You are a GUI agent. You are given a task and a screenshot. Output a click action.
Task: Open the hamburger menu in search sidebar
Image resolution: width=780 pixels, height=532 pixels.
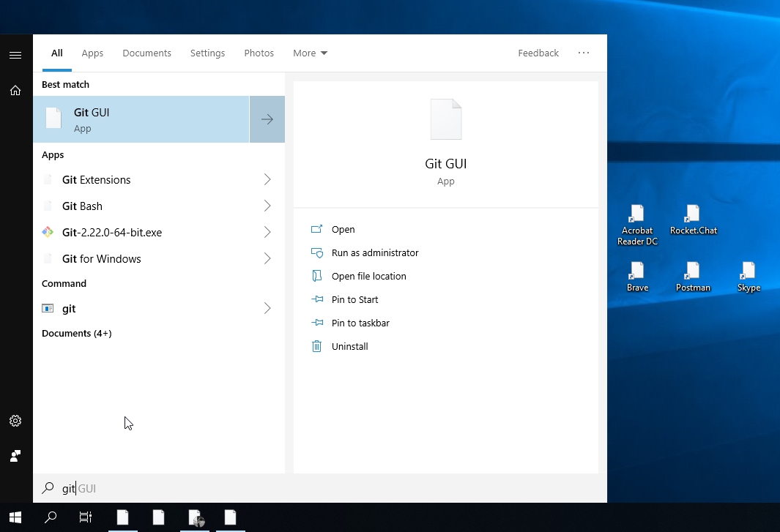(15, 55)
